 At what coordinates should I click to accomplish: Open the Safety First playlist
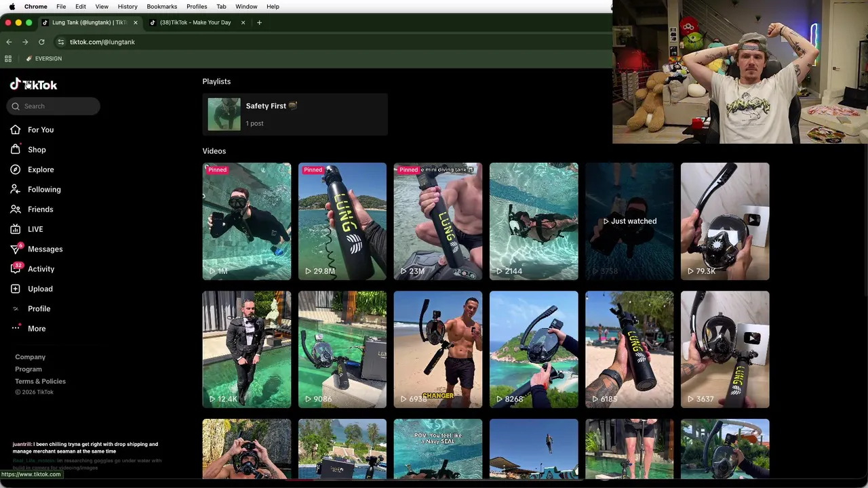click(x=295, y=114)
